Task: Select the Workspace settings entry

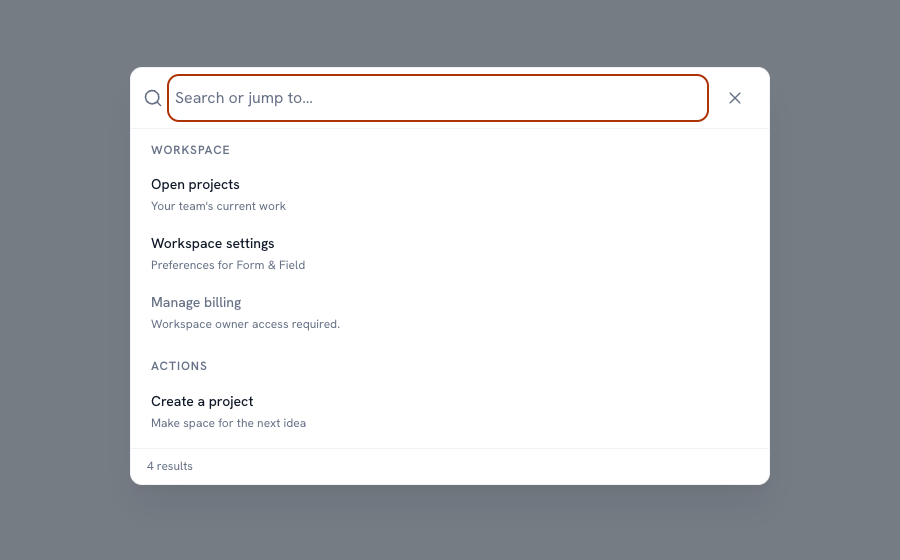Action: [x=449, y=254]
